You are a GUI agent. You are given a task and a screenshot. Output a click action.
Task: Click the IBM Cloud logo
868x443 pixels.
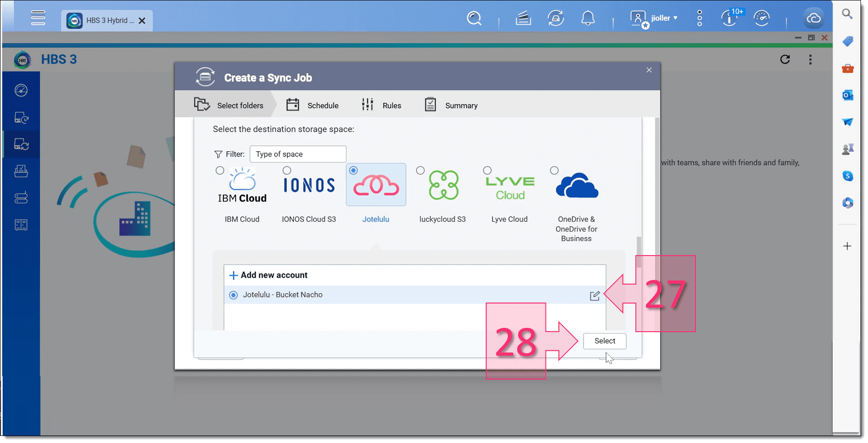coord(242,186)
